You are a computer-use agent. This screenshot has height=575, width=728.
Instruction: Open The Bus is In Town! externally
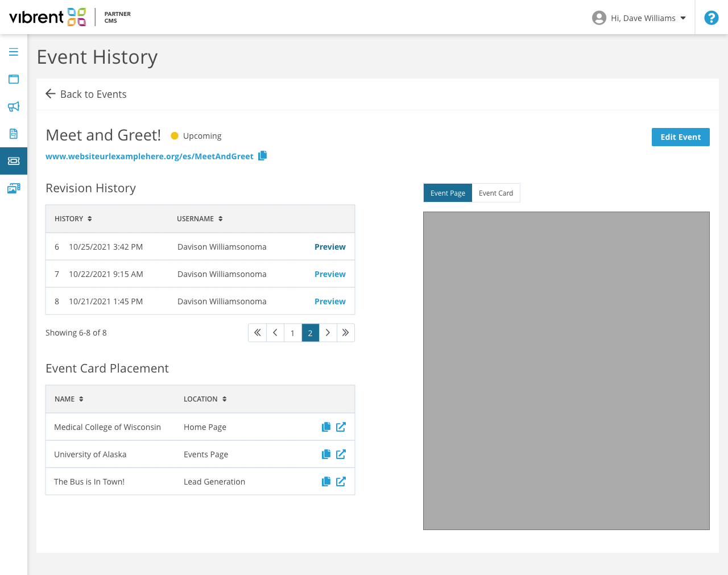[x=341, y=482]
